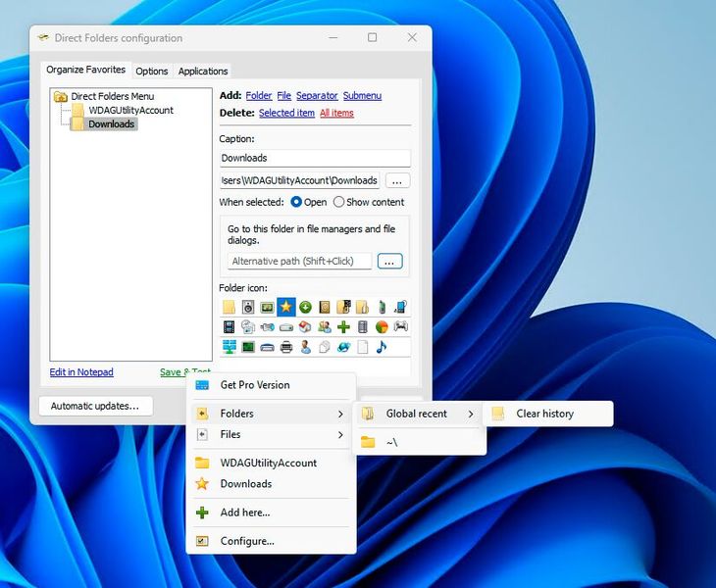
Task: Select WDAGUtilityAccount in the favorites tree
Action: 131,110
